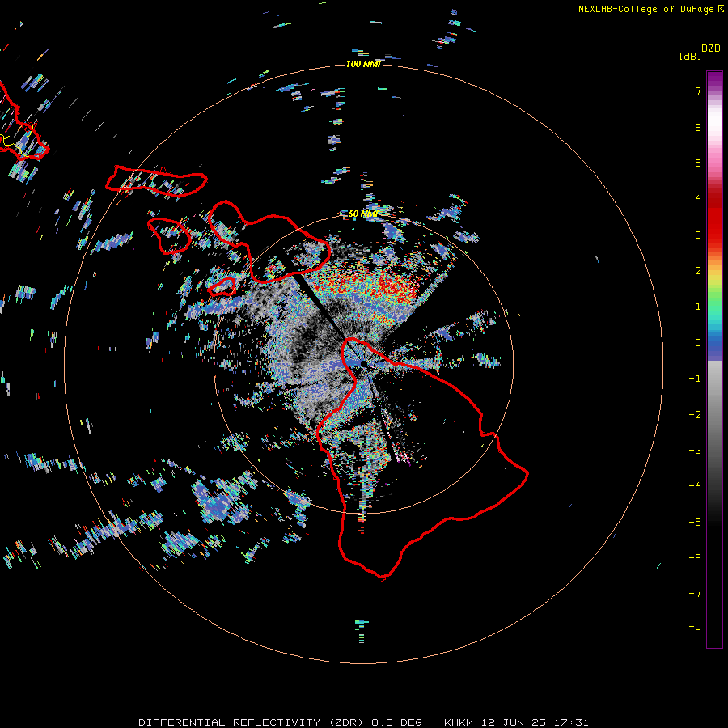This screenshot has height=728, width=728.
Task: Click the 7 value on the color scale
Action: [x=698, y=91]
